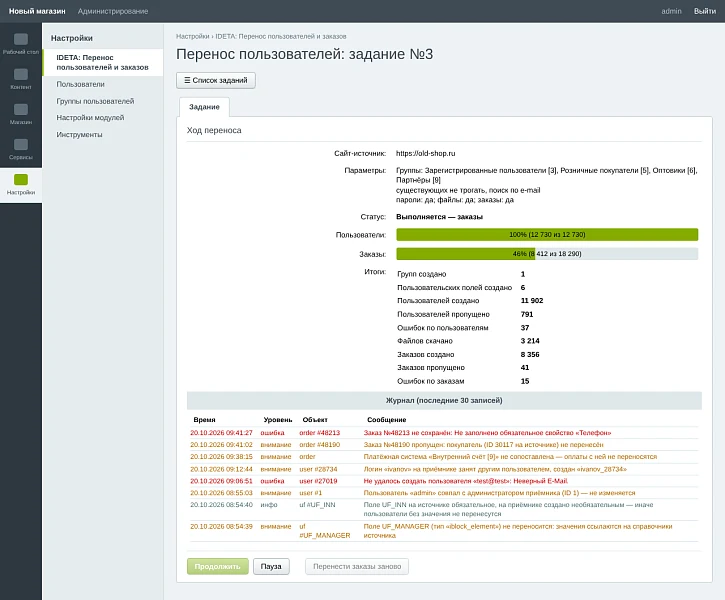Click value 8 356 for Заказов создано
725x600 pixels.
coord(530,355)
